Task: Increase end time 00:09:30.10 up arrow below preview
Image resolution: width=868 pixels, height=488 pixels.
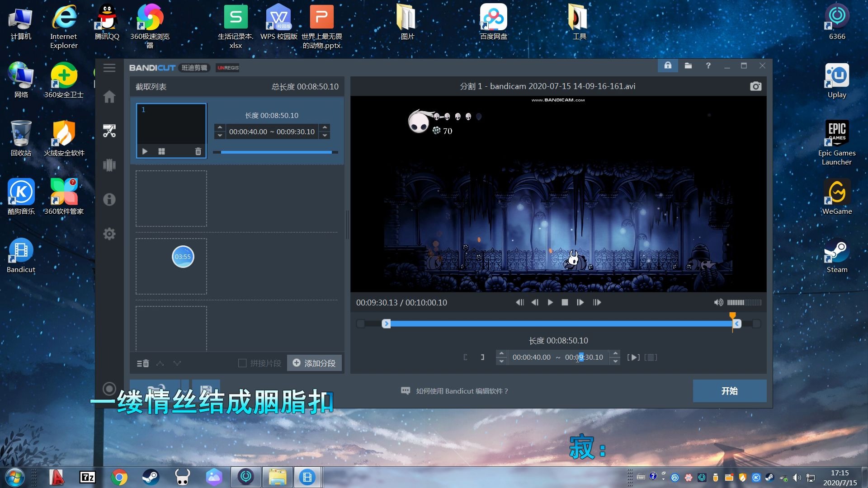Action: 615,353
